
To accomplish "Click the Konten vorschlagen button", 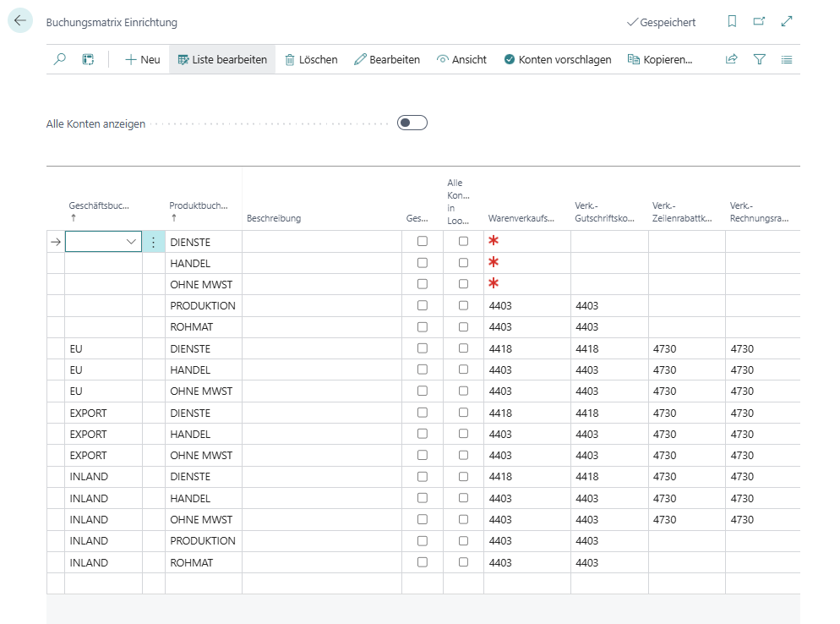I will coord(557,59).
